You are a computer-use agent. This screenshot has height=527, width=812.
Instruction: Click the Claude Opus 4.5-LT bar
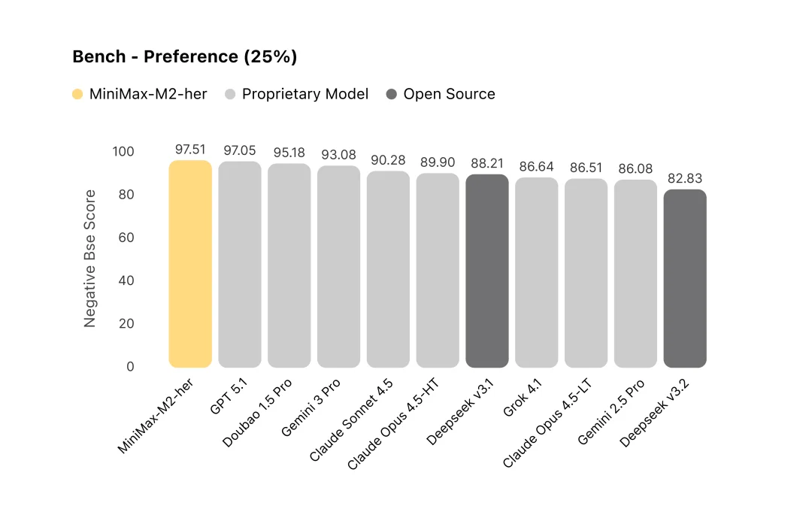(x=586, y=273)
